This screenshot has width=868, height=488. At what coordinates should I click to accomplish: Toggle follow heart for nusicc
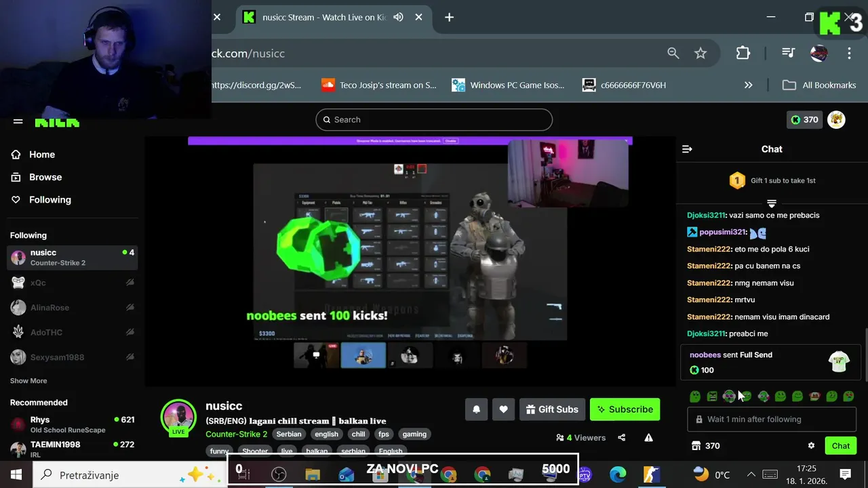coord(503,409)
